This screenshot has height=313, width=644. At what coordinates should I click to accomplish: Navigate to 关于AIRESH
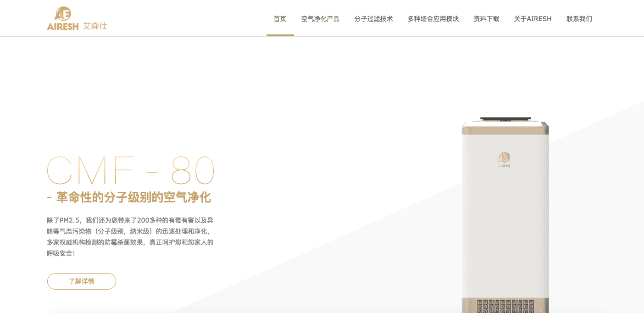click(533, 19)
